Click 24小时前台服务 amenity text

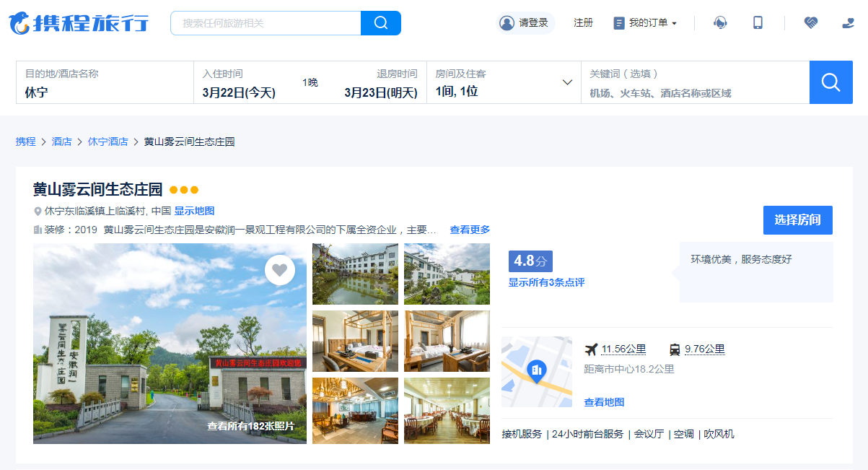(587, 434)
